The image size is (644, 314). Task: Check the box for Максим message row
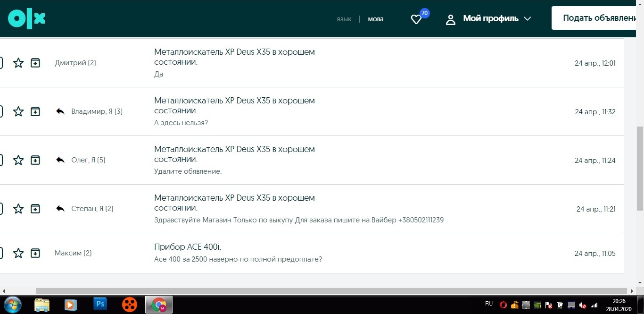(x=1, y=254)
